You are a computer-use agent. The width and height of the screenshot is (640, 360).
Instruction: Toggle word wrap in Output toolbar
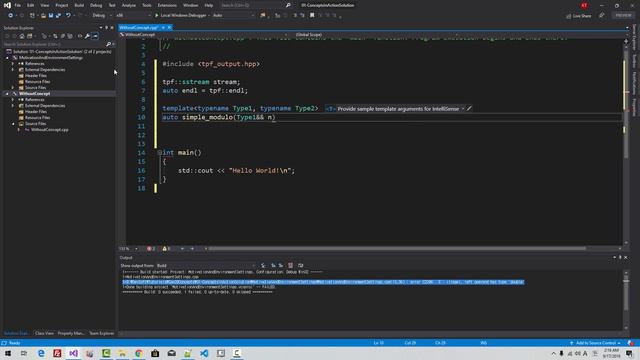[300, 265]
